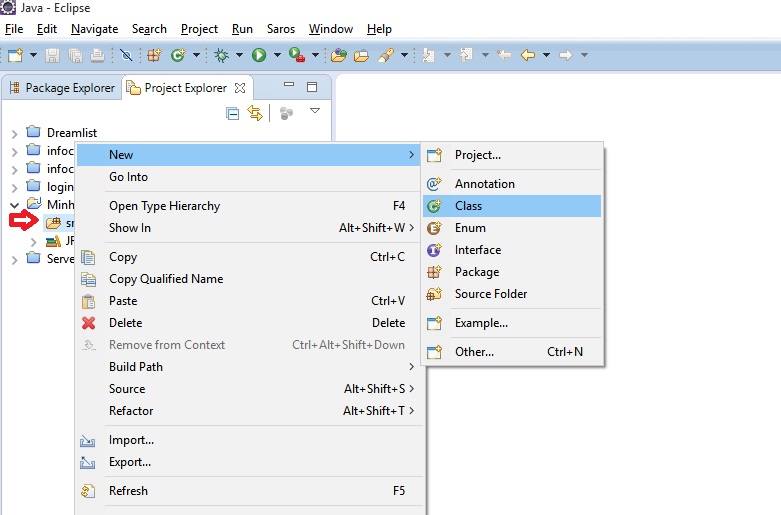Viewport: 781px width, 515px height.
Task: Select Class in the New submenu
Action: click(512, 206)
